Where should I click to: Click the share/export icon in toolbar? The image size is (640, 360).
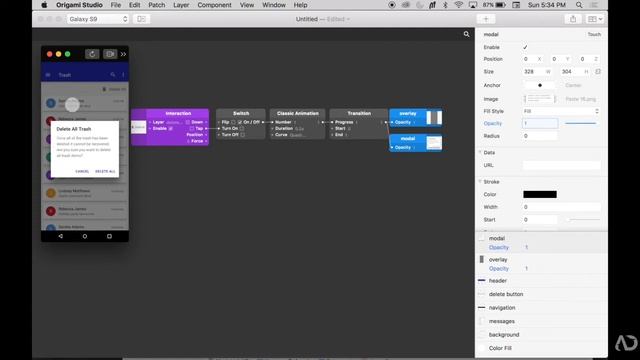click(573, 19)
